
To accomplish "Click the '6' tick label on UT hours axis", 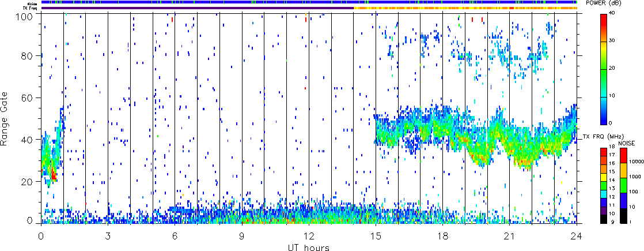I will [175, 236].
